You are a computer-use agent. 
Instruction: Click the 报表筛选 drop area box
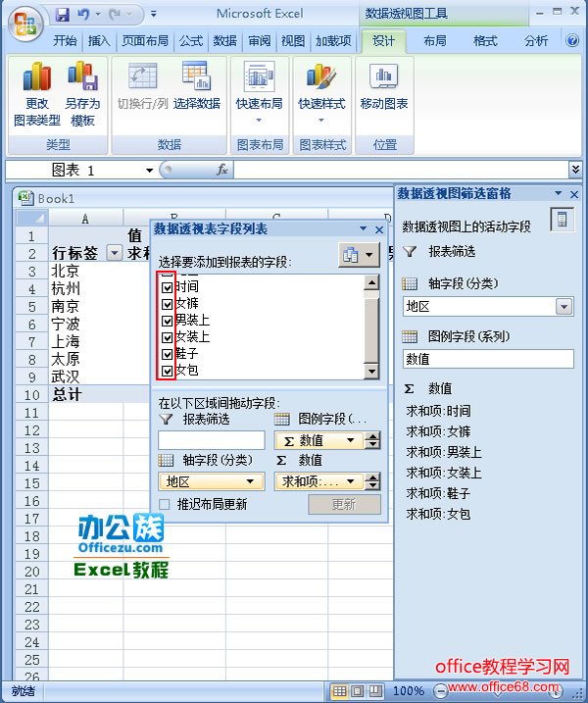click(211, 440)
